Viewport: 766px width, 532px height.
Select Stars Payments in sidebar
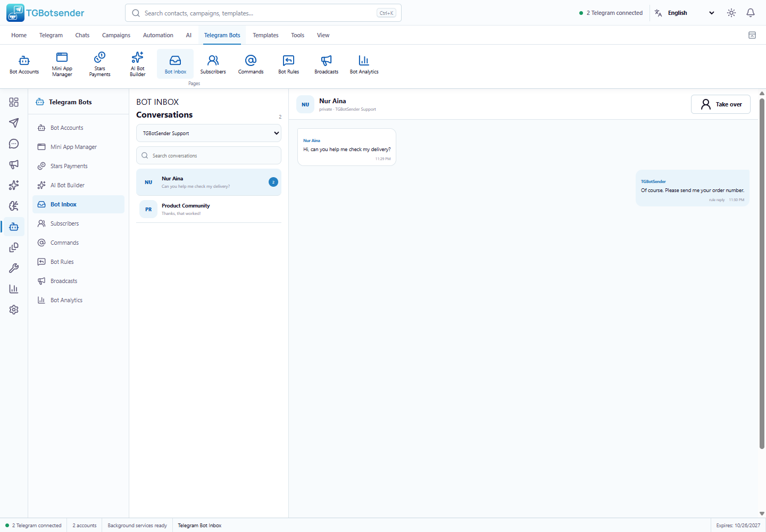pyautogui.click(x=78, y=166)
